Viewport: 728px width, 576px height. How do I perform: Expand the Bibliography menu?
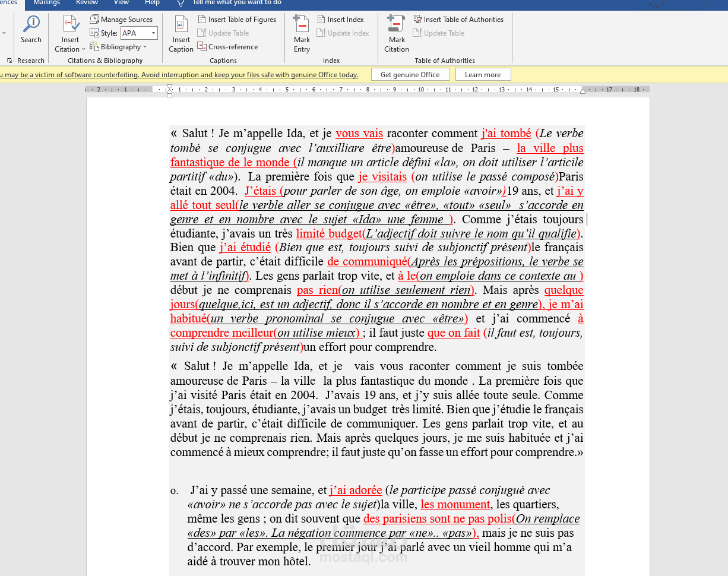(118, 47)
